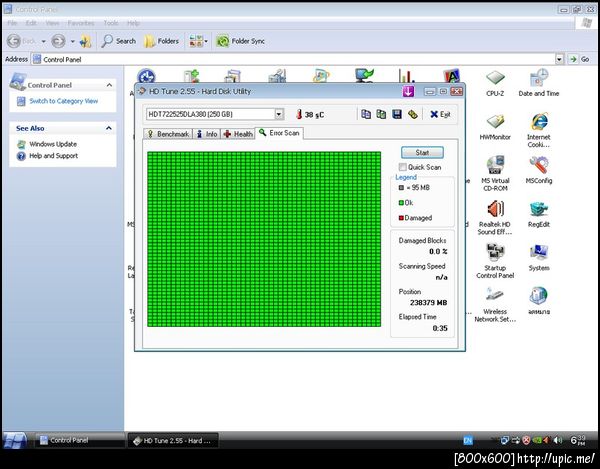Select the Error Scan tab
This screenshot has width=600, height=469.
point(279,133)
